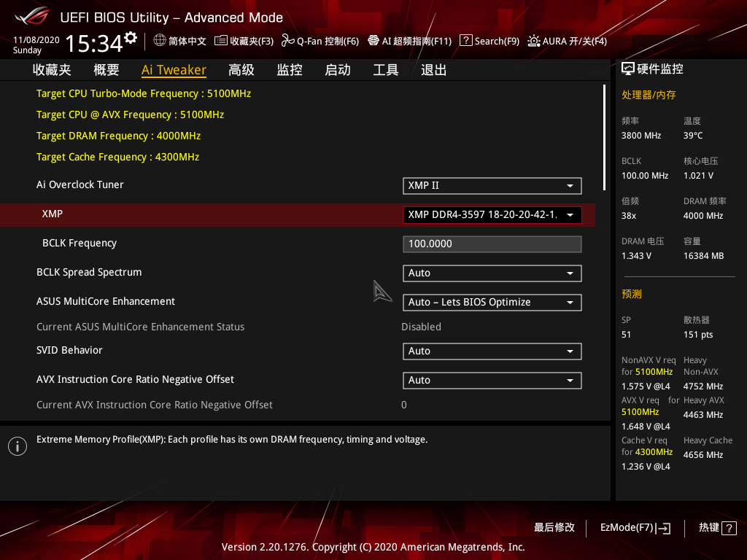Go to the 工具 tab

(386, 70)
